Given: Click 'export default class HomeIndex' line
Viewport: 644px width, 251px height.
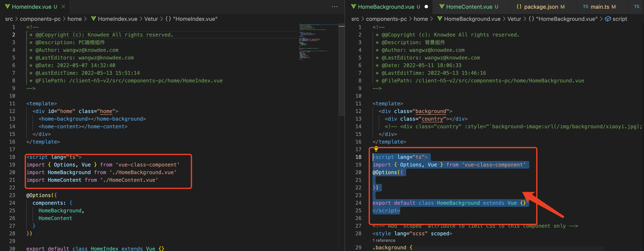Looking at the screenshot, I should click(95, 248).
